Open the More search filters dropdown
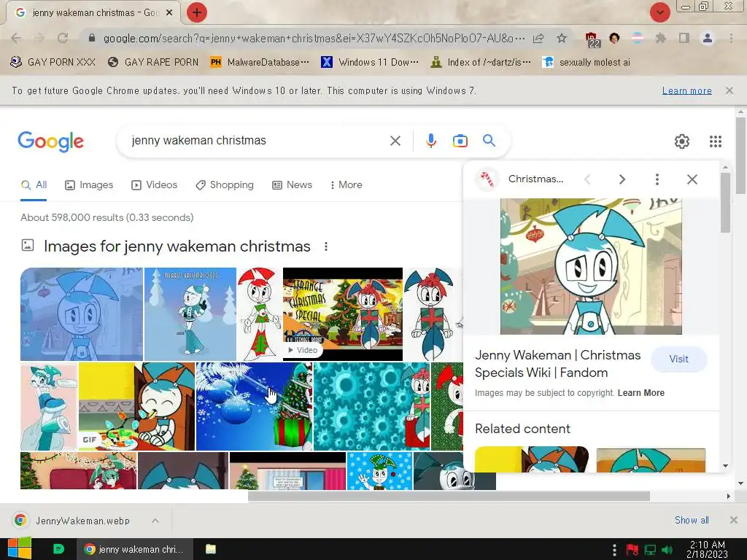 (x=346, y=184)
